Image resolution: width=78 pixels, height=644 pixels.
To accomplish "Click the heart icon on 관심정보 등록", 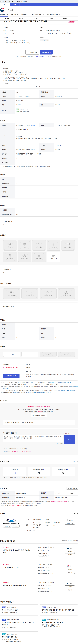I will coord(28,52).
